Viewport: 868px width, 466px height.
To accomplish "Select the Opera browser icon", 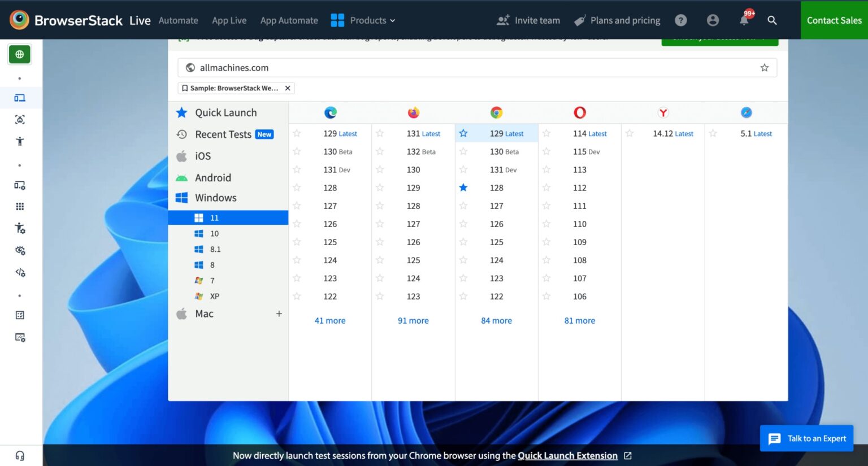I will pos(579,112).
